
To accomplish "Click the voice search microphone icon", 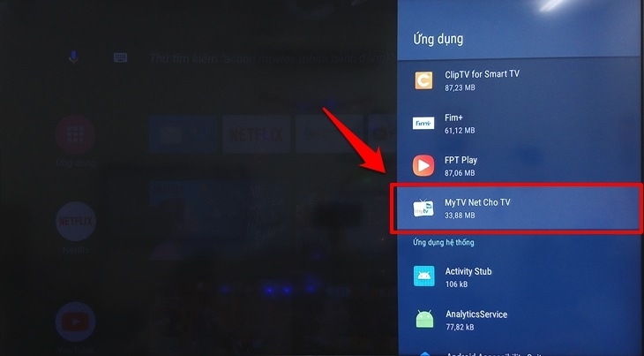I will tap(73, 57).
